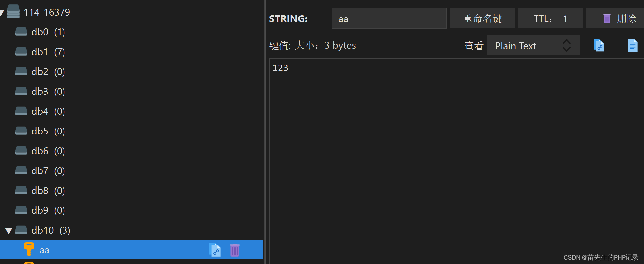This screenshot has height=264, width=644.
Task: Collapse the db10 tree node
Action: [9, 230]
